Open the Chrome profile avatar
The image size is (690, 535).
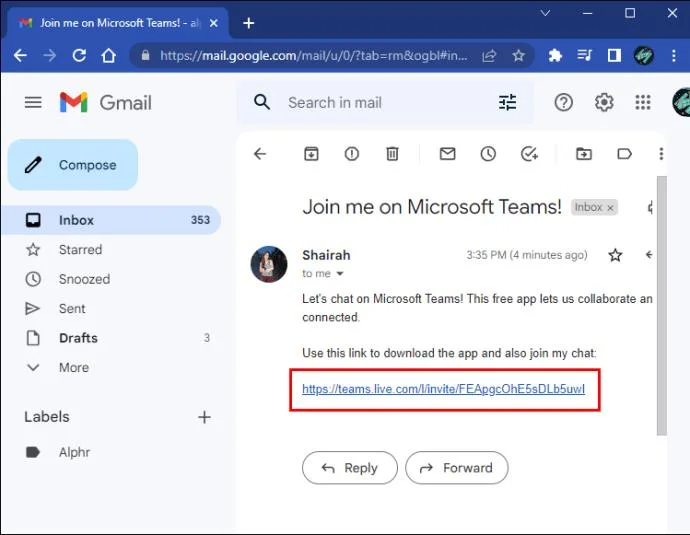click(643, 55)
